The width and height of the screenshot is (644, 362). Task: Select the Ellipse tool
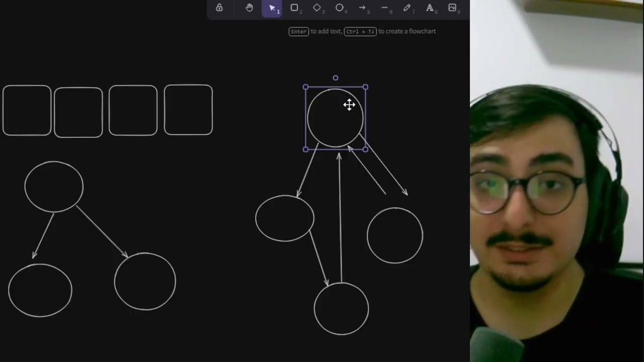[340, 8]
